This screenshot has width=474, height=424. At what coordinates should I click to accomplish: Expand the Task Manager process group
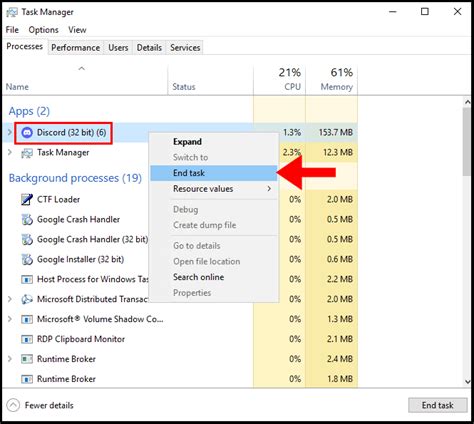10,152
